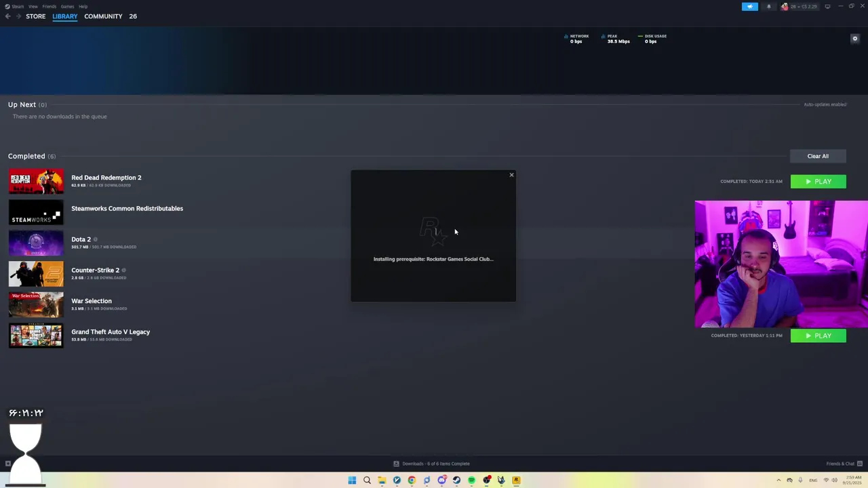Open the Wi-Fi network tray icon
Viewport: 868px width, 488px height.
pos(826,481)
